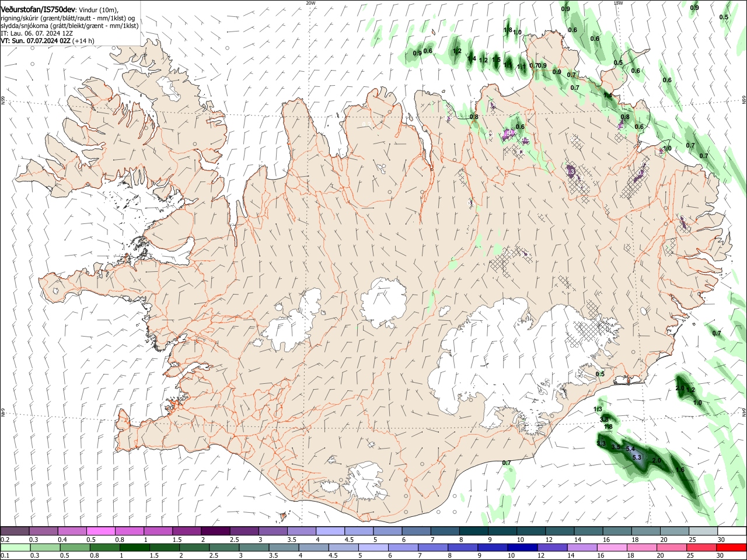
Task: Click the dark teal swatch labeled 8 in snow legend
Action: (x=473, y=531)
